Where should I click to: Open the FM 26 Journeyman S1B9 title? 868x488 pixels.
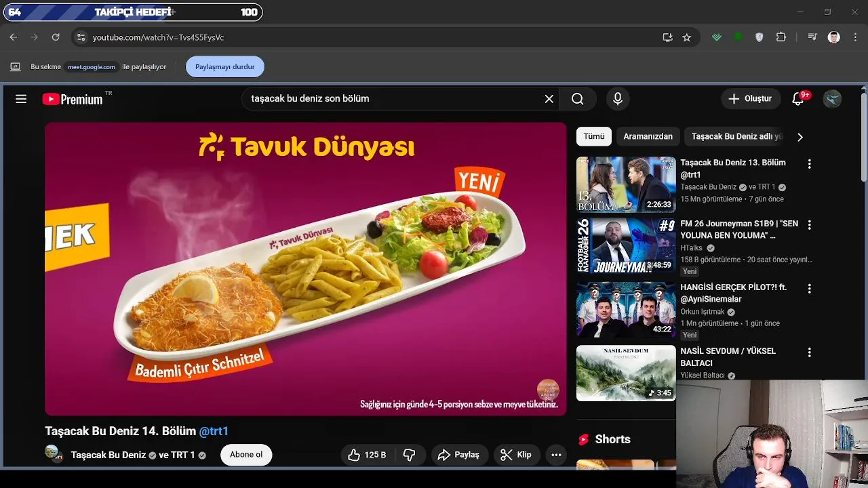739,230
